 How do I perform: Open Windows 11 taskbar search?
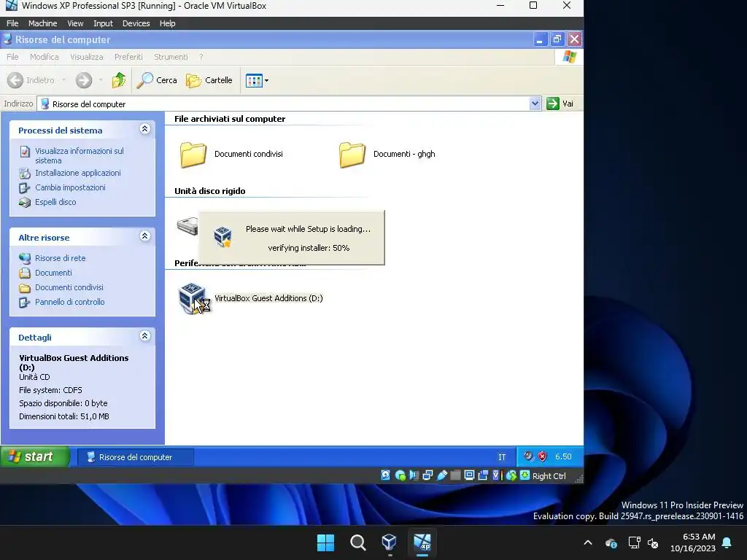coord(357,542)
